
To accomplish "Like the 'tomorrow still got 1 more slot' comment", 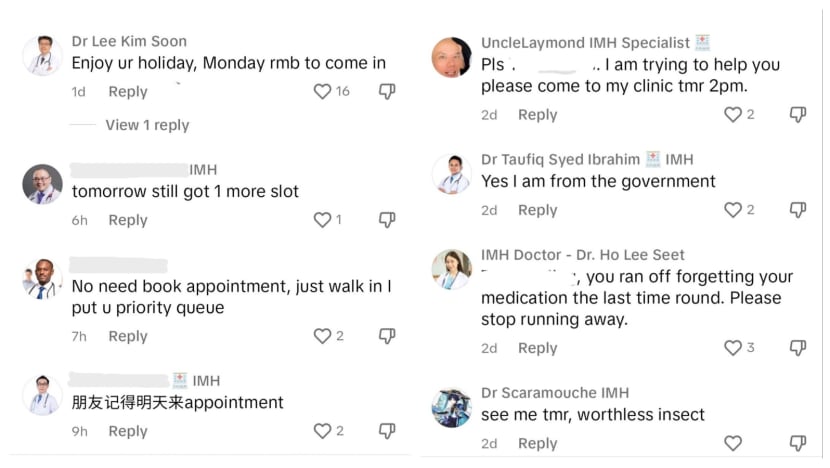I will point(322,220).
